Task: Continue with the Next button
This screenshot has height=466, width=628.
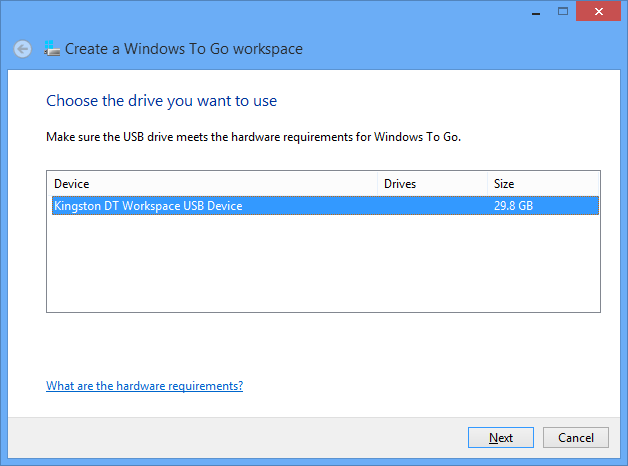Action: click(x=501, y=438)
